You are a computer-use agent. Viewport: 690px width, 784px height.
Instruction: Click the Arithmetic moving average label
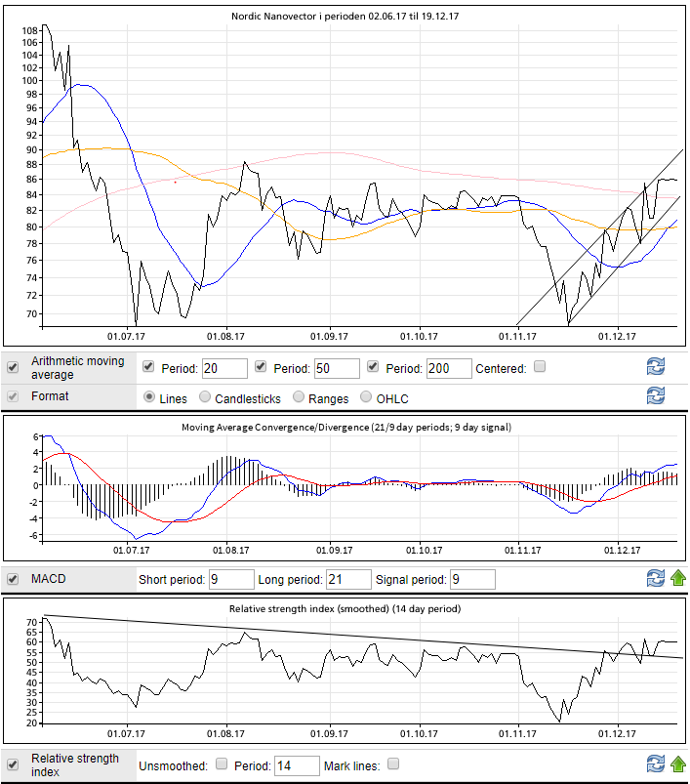(x=77, y=367)
